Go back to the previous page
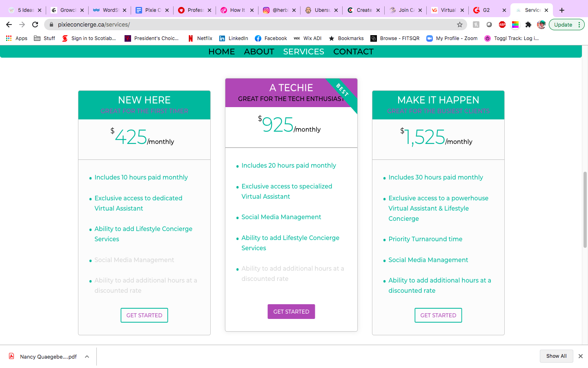 [x=9, y=25]
